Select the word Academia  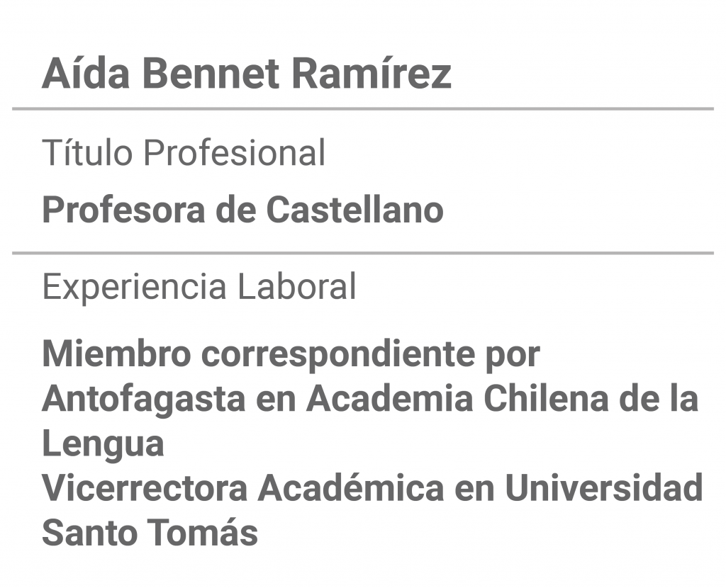pyautogui.click(x=389, y=398)
